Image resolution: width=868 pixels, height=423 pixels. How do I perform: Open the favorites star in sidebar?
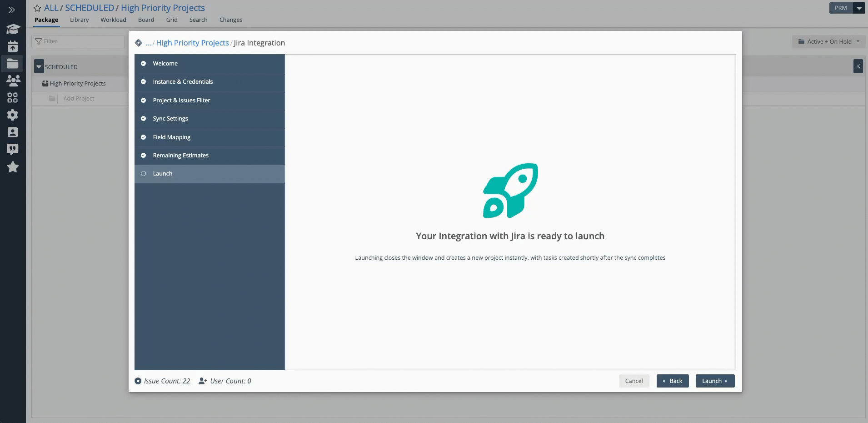point(13,167)
